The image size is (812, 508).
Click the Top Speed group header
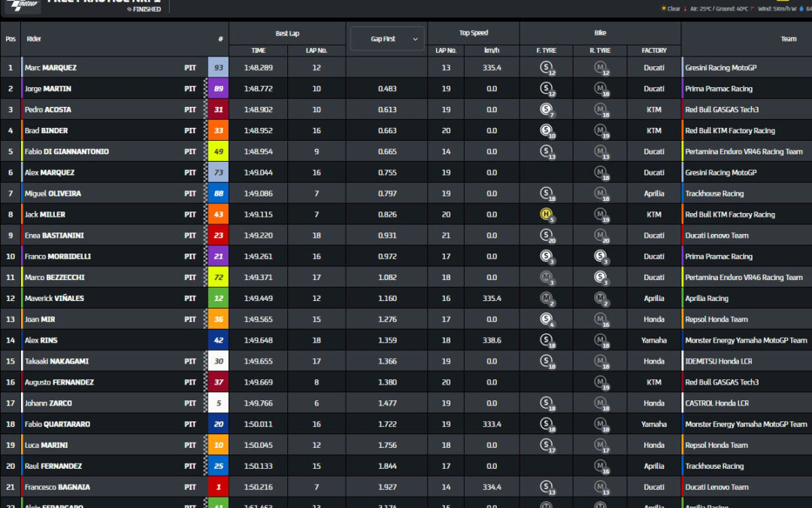coord(474,33)
